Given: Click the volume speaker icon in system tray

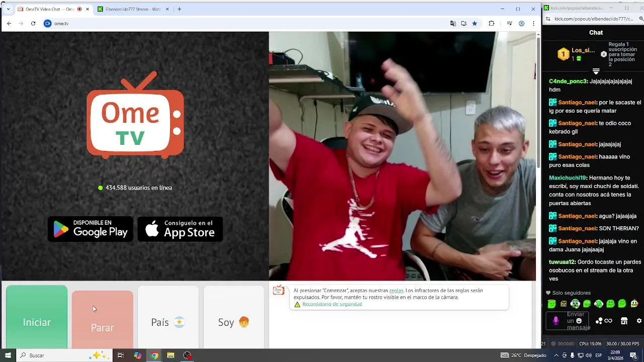Looking at the screenshot, I should pyautogui.click(x=588, y=355).
